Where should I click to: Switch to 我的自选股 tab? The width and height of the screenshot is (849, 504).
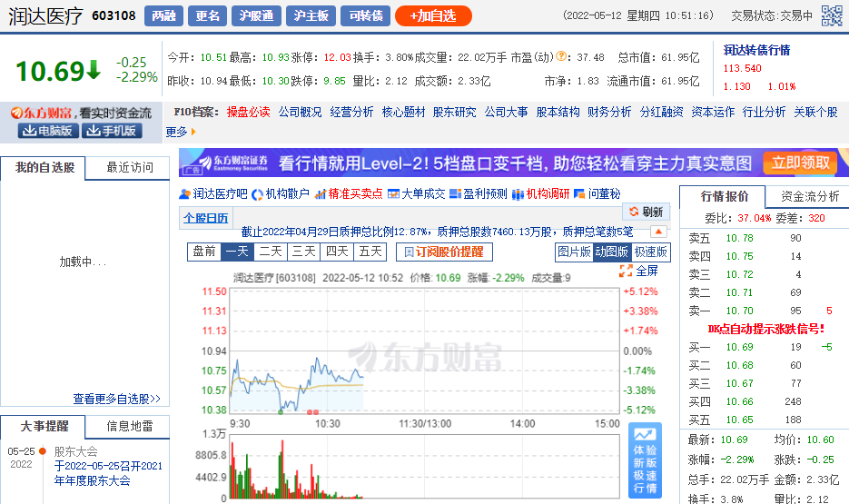tap(44, 168)
